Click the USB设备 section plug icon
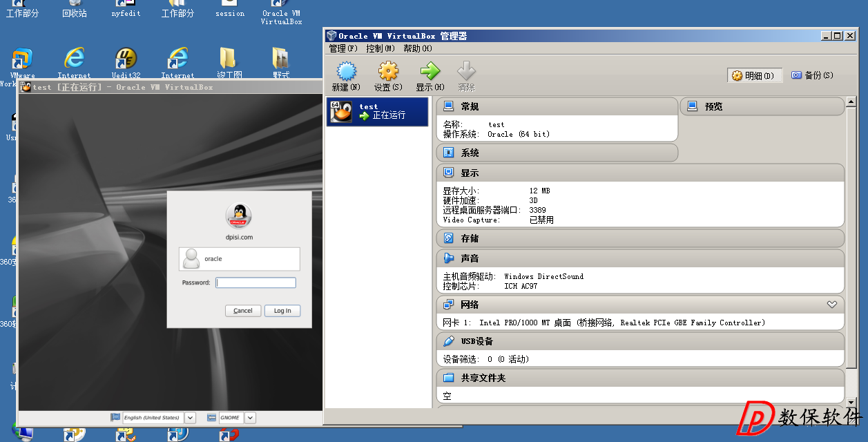This screenshot has width=868, height=442. 449,341
